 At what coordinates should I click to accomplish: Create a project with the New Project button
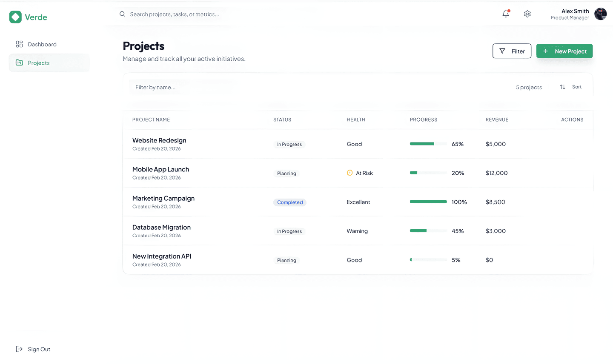coord(564,51)
